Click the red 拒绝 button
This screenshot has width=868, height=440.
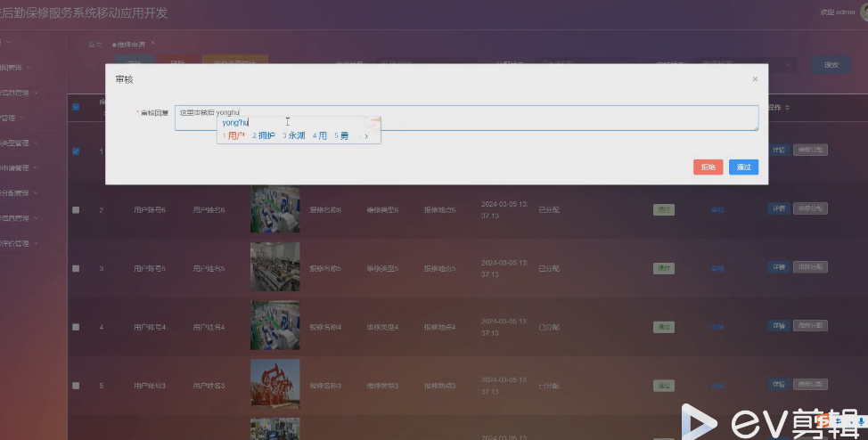coord(708,167)
